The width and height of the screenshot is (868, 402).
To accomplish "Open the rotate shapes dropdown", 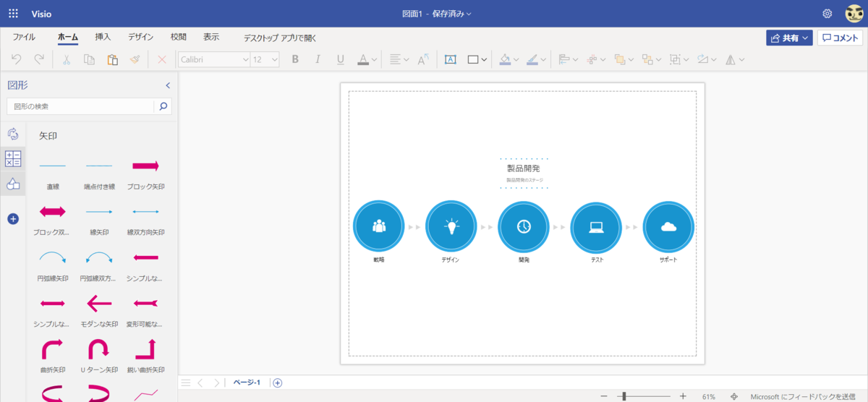I will [x=734, y=60].
